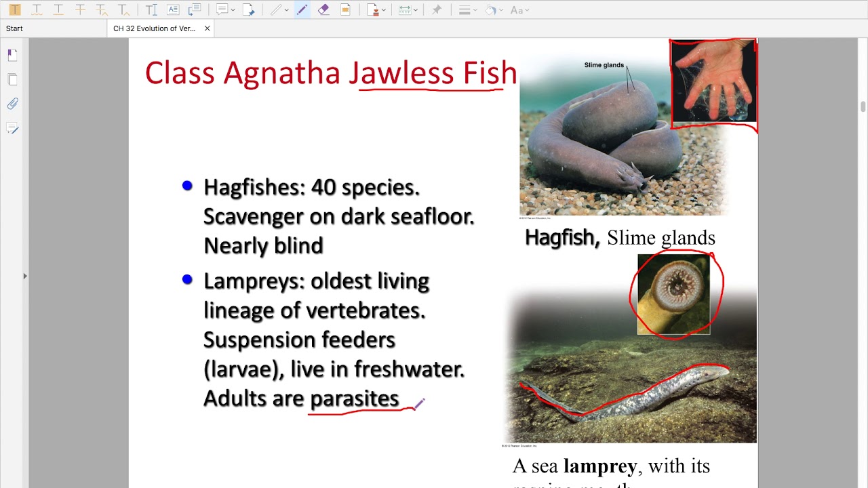868x488 pixels.
Task: Click the lamprey mouth close-up image
Action: (673, 294)
